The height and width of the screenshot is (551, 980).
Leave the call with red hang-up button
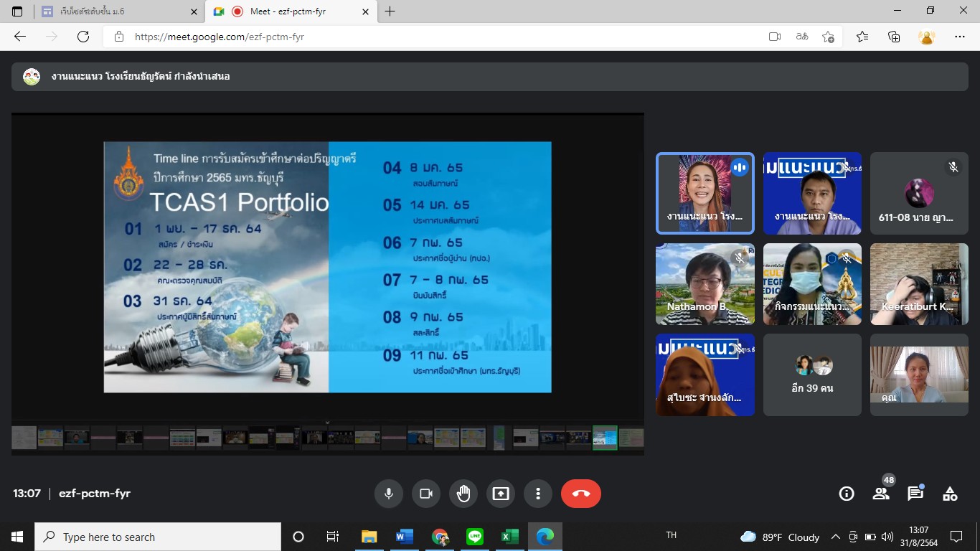(x=581, y=494)
